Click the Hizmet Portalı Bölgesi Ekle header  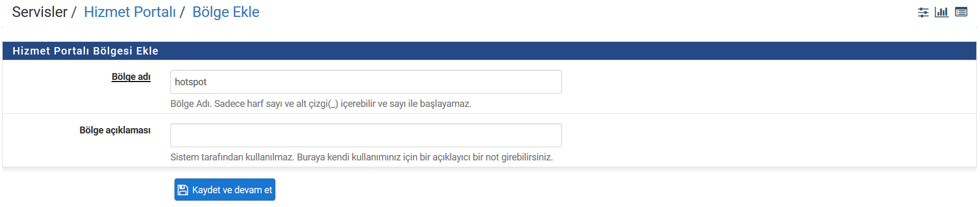pos(86,51)
